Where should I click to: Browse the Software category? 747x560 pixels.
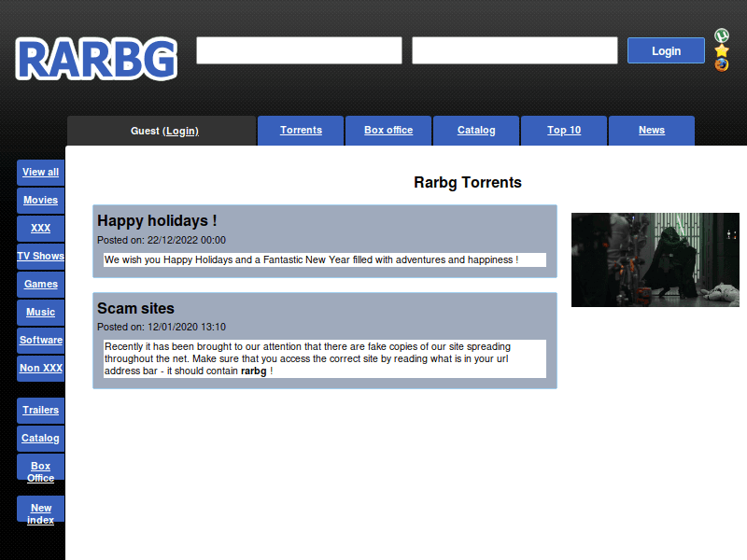[40, 340]
